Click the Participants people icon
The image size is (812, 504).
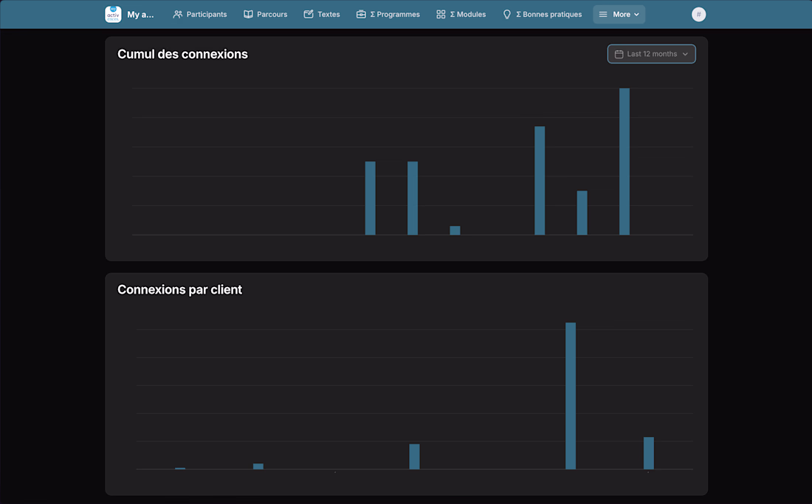tap(178, 14)
